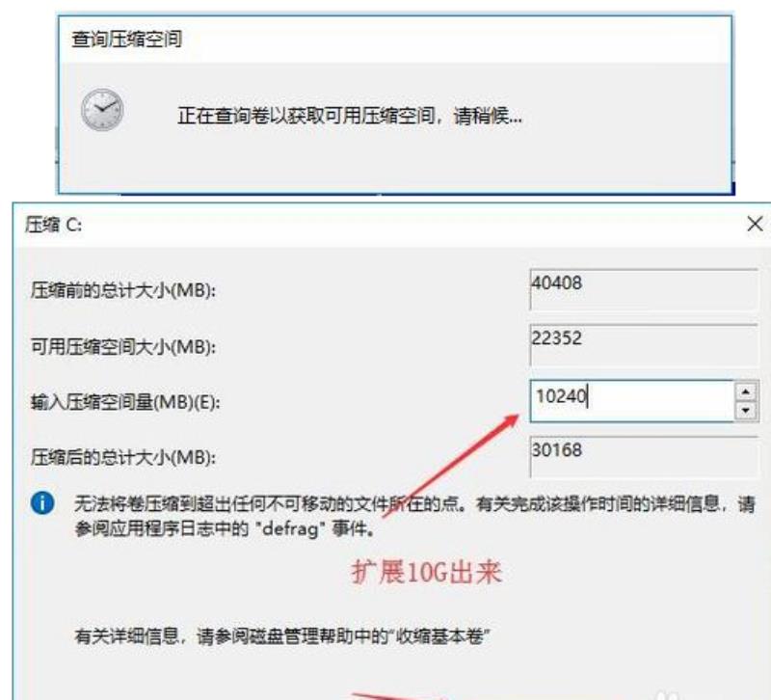This screenshot has width=771, height=700.
Task: Click the 可用压缩空间大小(MB) label
Action: point(123,347)
